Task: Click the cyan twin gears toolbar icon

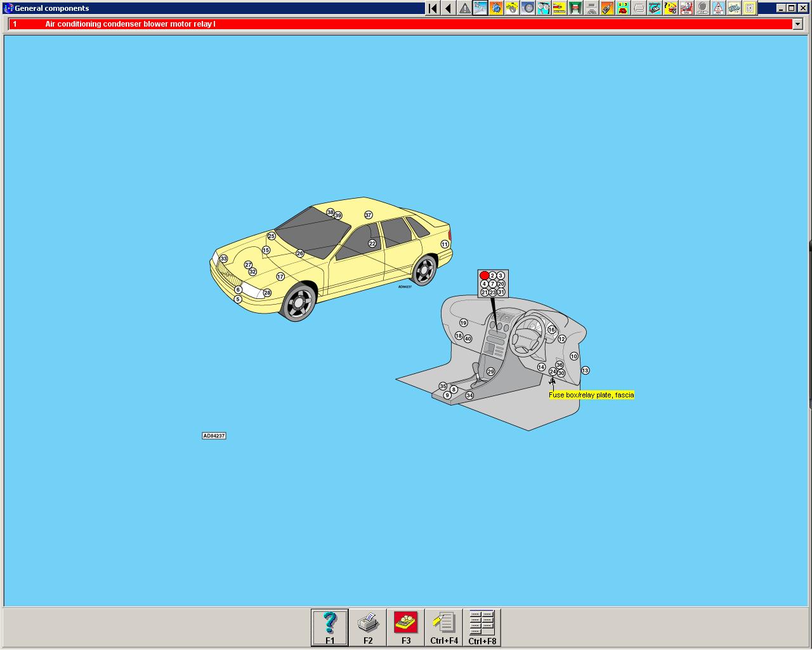Action: pos(544,8)
